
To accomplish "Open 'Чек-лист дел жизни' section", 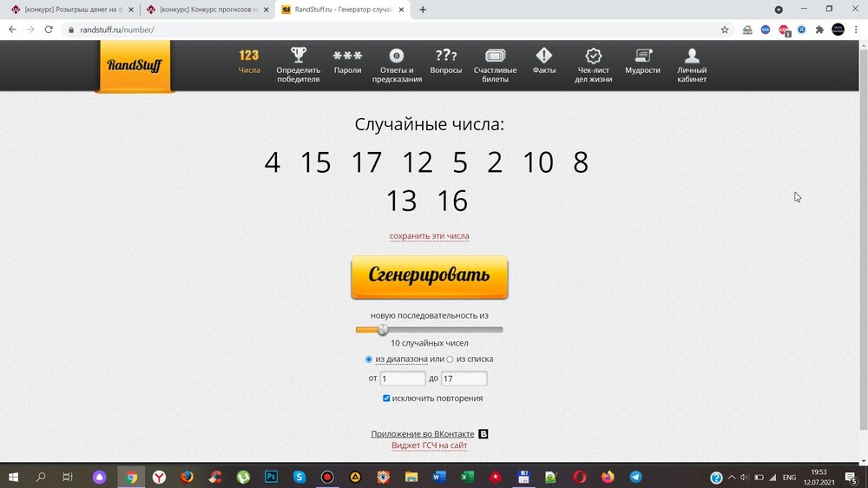I will click(594, 56).
